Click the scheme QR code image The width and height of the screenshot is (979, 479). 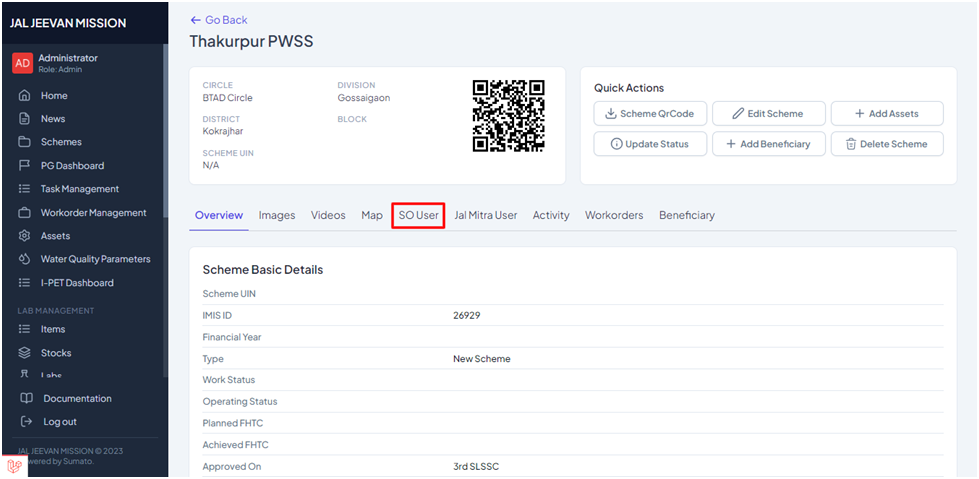tap(508, 116)
